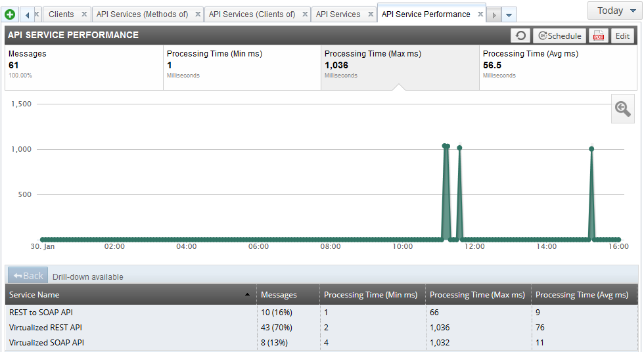Sort by Processing Time (Avg ms) column
This screenshot has width=644, height=352.
point(584,295)
